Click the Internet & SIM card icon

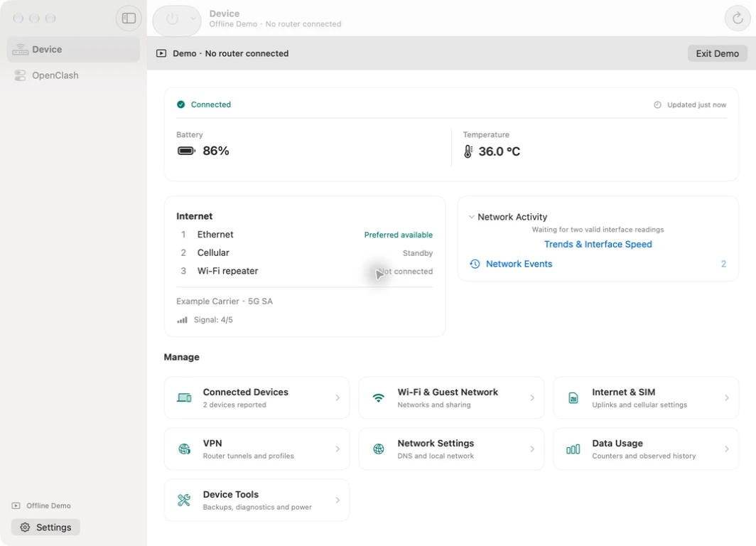pos(573,398)
